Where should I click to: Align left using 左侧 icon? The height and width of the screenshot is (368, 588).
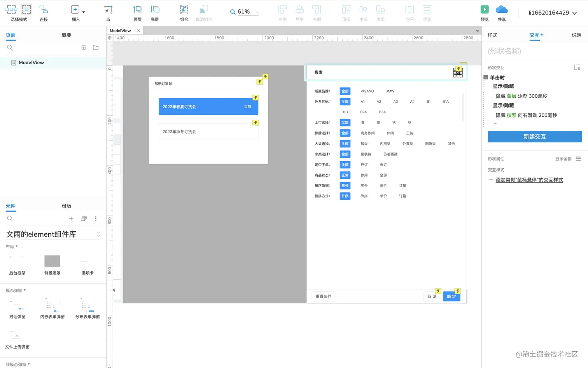(x=282, y=9)
